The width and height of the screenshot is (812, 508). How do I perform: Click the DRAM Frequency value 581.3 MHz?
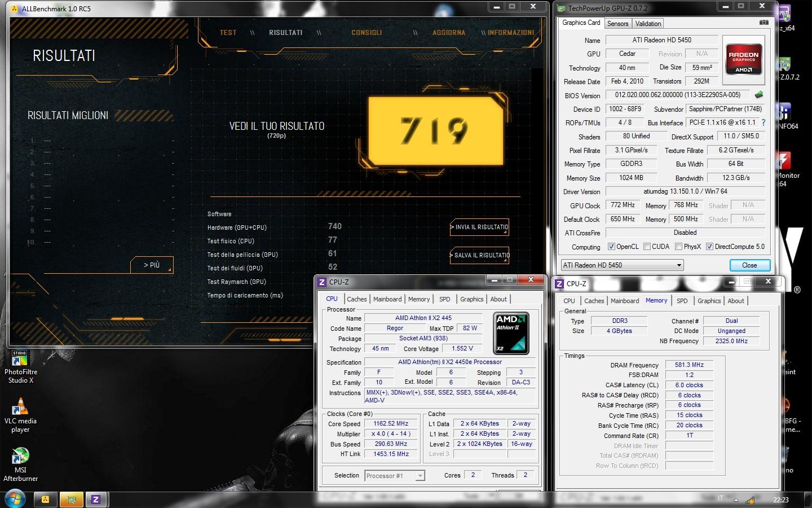(x=689, y=365)
